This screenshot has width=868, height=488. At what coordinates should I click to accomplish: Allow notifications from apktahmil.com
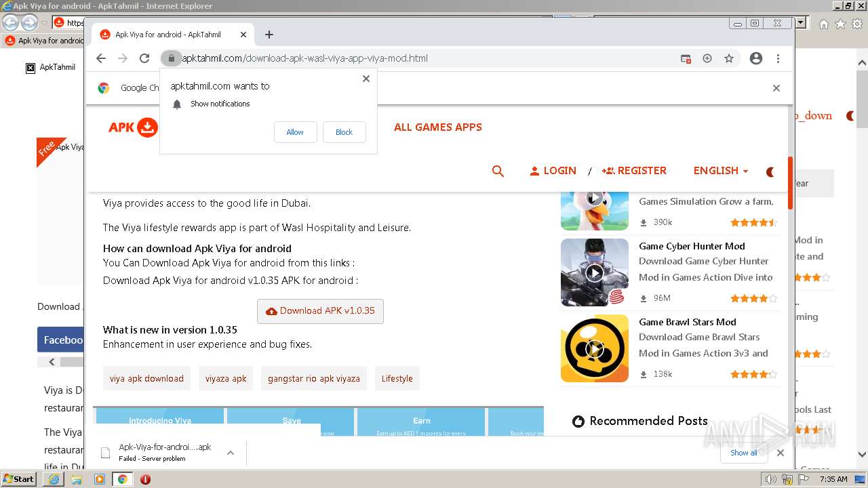pyautogui.click(x=295, y=132)
